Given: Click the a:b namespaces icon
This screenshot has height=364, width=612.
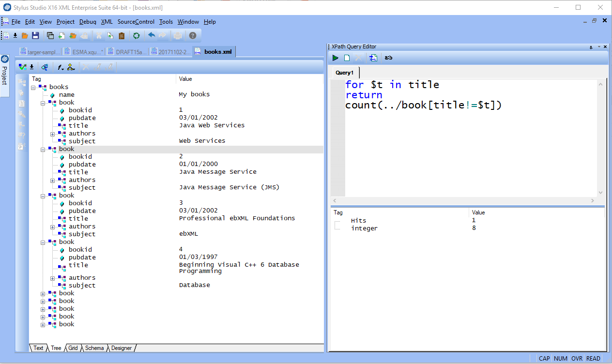Looking at the screenshot, I should (388, 58).
